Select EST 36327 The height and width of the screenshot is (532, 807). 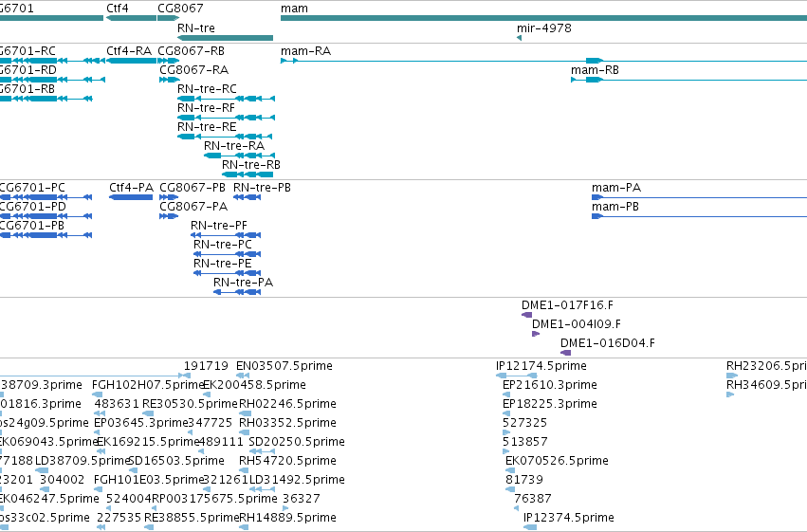point(302,500)
